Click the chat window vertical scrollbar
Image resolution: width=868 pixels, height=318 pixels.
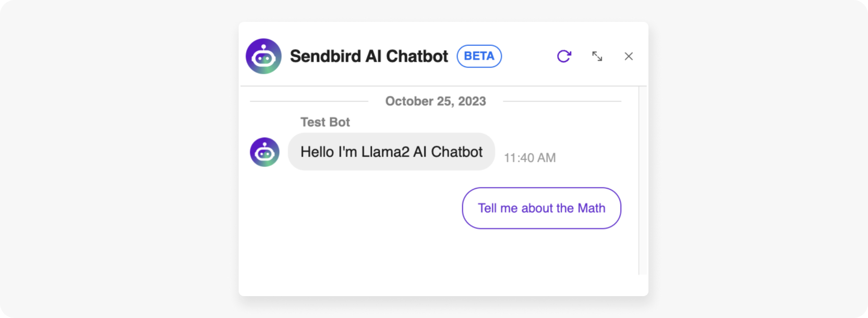(x=643, y=180)
